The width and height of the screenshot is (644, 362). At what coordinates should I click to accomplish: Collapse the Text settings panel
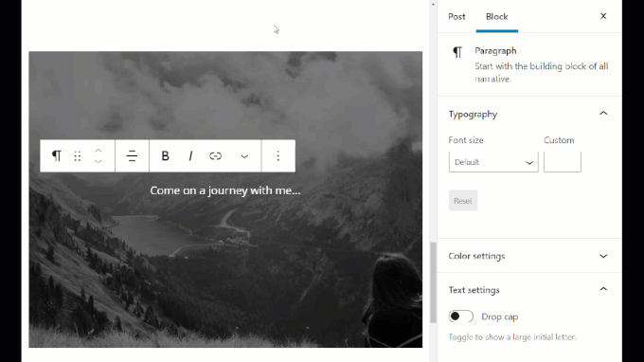coord(603,289)
